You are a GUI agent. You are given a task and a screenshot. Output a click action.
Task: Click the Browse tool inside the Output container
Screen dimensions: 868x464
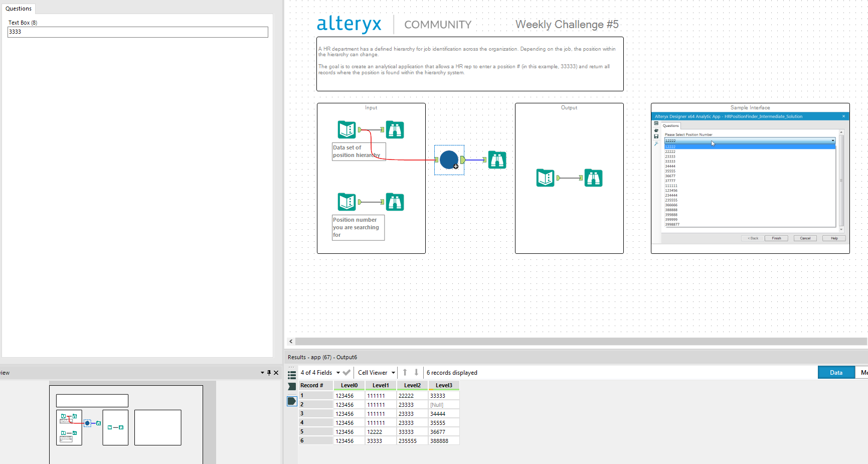[593, 178]
